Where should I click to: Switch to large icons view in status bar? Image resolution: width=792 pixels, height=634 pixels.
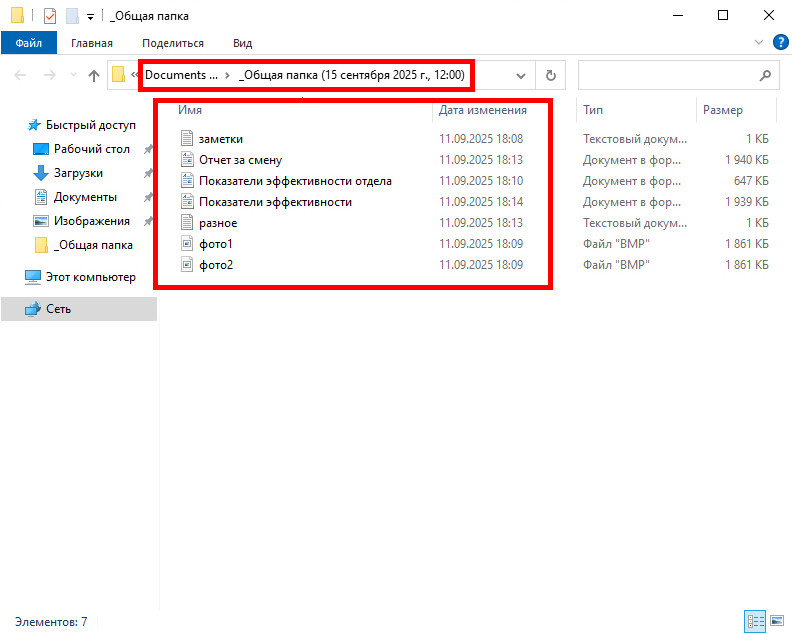tap(775, 621)
